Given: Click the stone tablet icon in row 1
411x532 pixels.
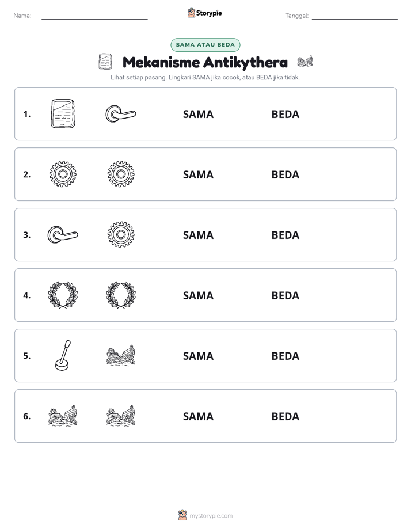Looking at the screenshot, I should point(63,113).
